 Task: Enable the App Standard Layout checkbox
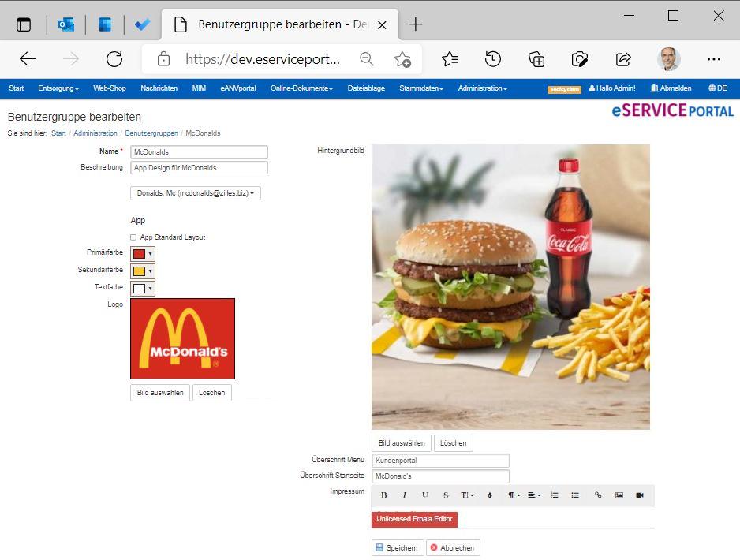coord(133,237)
